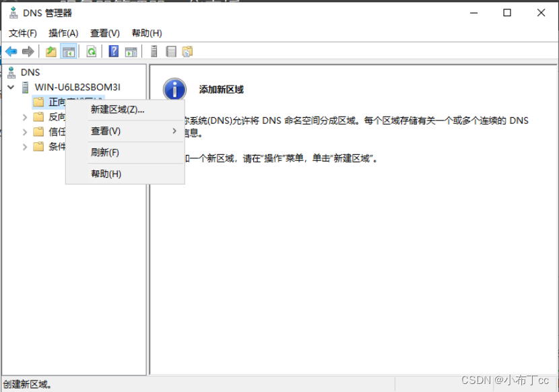
Task: Click the 正向 zone folder icon
Action: pyautogui.click(x=38, y=102)
